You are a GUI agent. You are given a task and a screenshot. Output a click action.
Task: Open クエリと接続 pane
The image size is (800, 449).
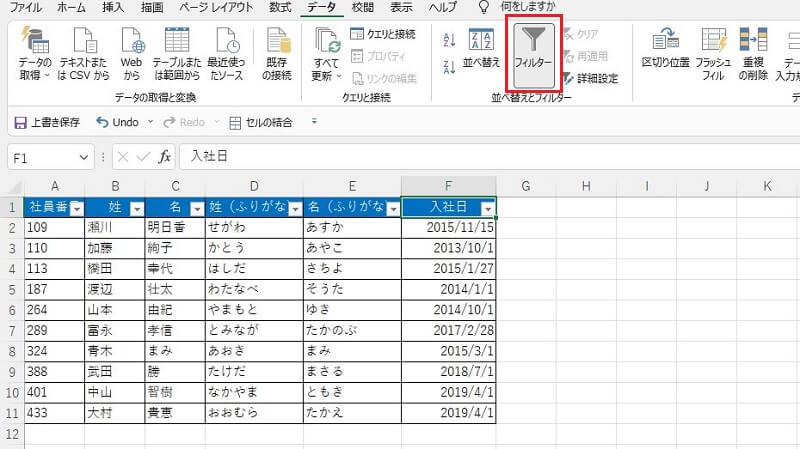point(383,34)
